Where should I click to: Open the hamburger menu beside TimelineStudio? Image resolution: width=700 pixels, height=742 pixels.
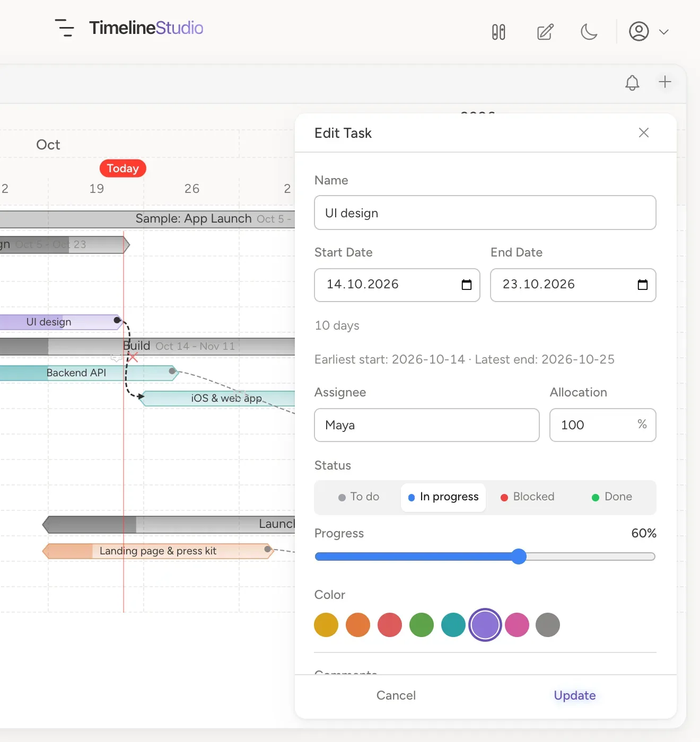(65, 28)
